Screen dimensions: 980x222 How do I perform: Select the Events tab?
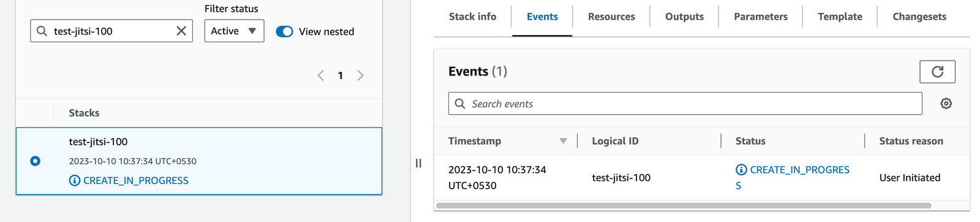tap(542, 17)
